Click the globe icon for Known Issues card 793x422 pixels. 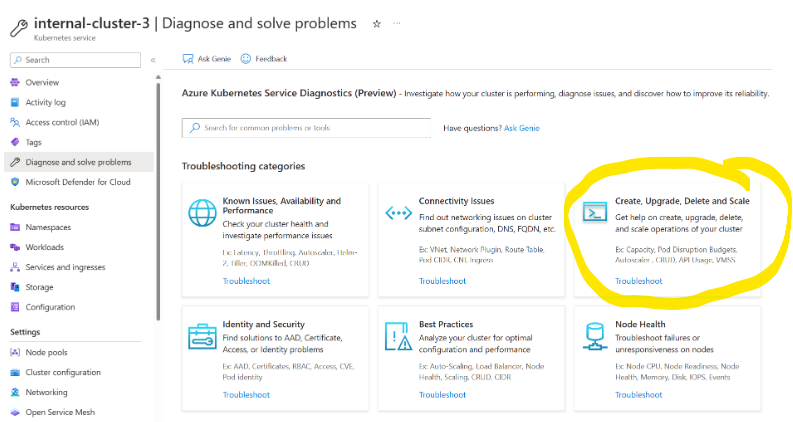click(202, 213)
